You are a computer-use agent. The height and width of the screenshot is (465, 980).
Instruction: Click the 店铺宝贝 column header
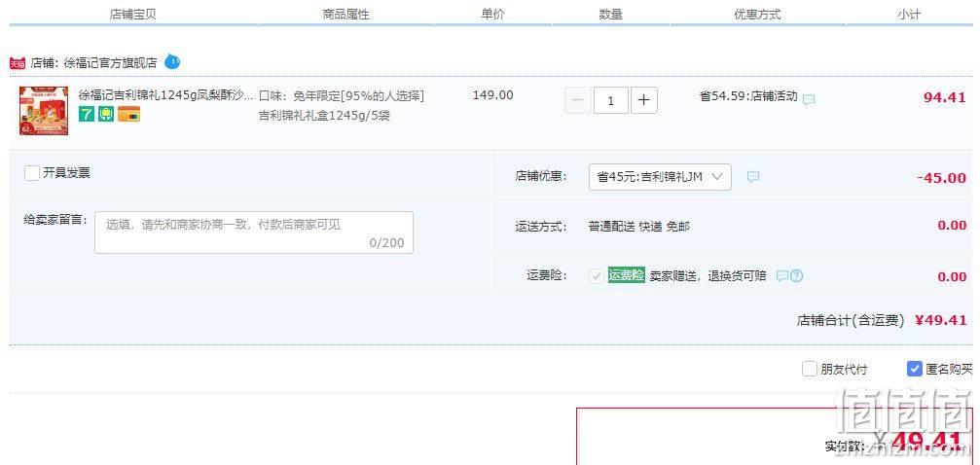coord(132,15)
